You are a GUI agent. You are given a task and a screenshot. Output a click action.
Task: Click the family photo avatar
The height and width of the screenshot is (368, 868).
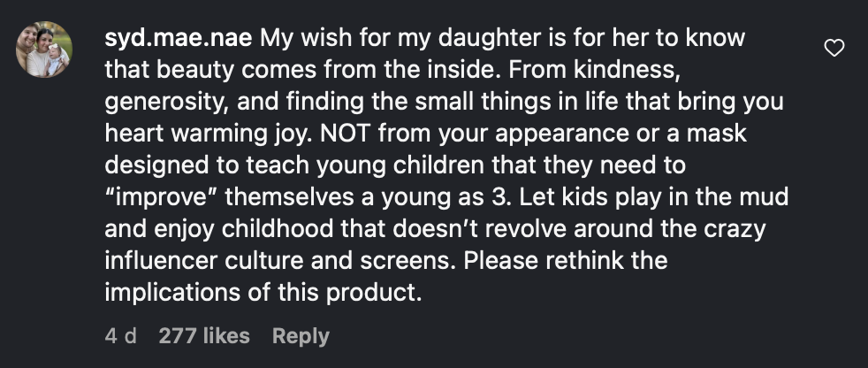(x=43, y=50)
